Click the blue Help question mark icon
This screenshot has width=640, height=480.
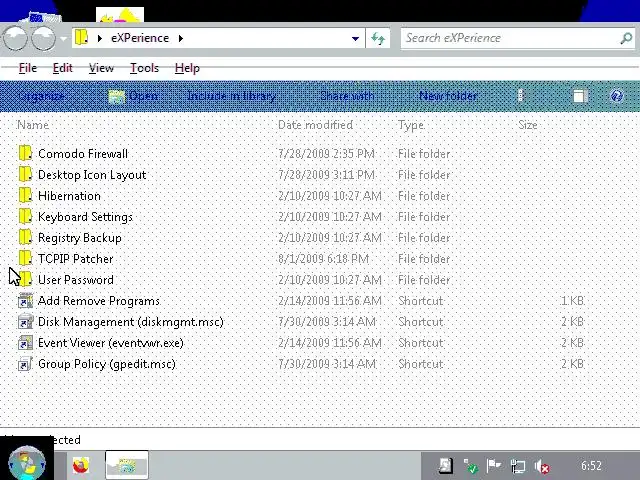coord(616,96)
